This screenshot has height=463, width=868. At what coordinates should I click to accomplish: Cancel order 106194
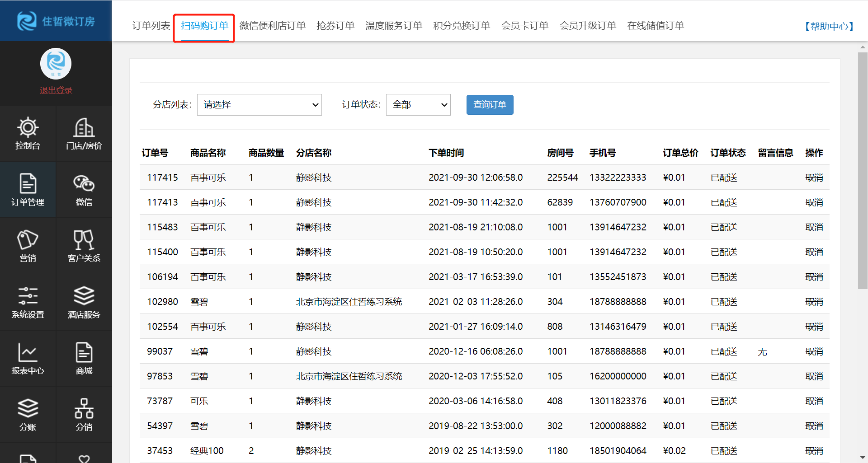coord(814,277)
